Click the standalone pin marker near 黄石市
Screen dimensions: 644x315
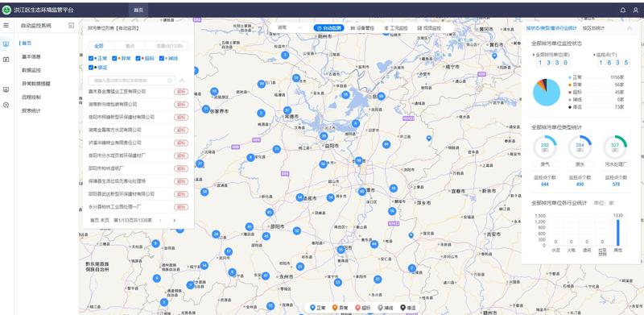point(494,56)
